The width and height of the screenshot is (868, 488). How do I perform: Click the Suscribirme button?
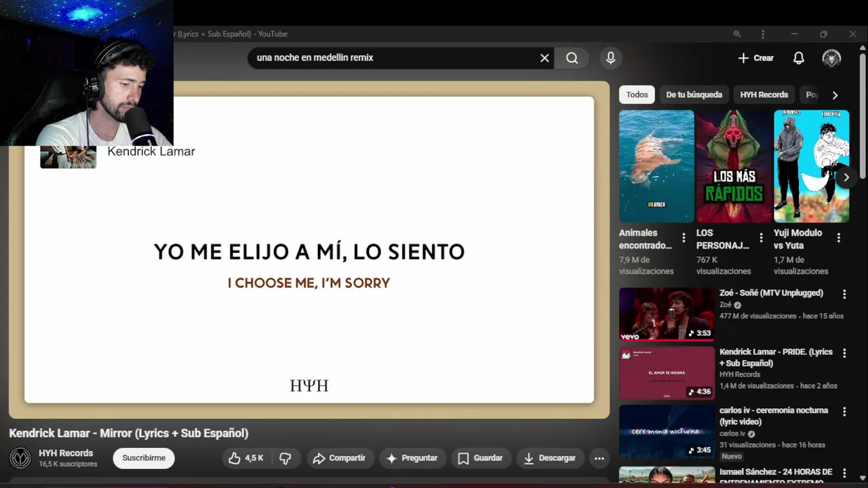coord(144,458)
